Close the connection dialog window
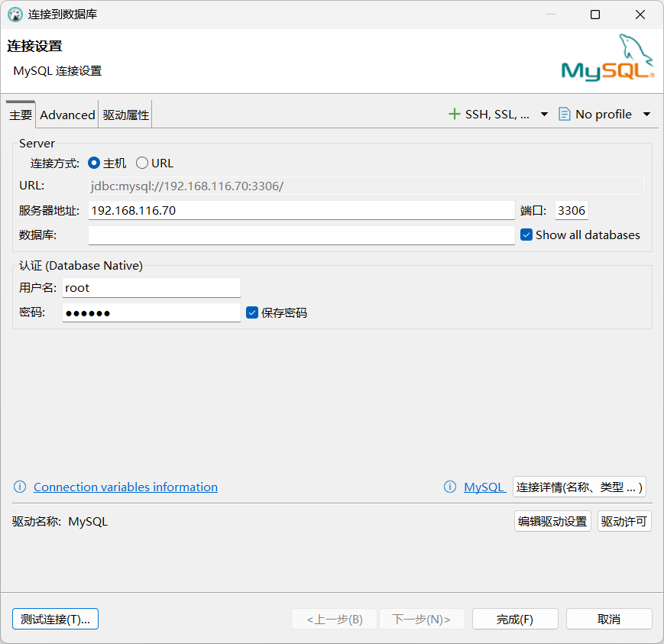 (x=640, y=15)
